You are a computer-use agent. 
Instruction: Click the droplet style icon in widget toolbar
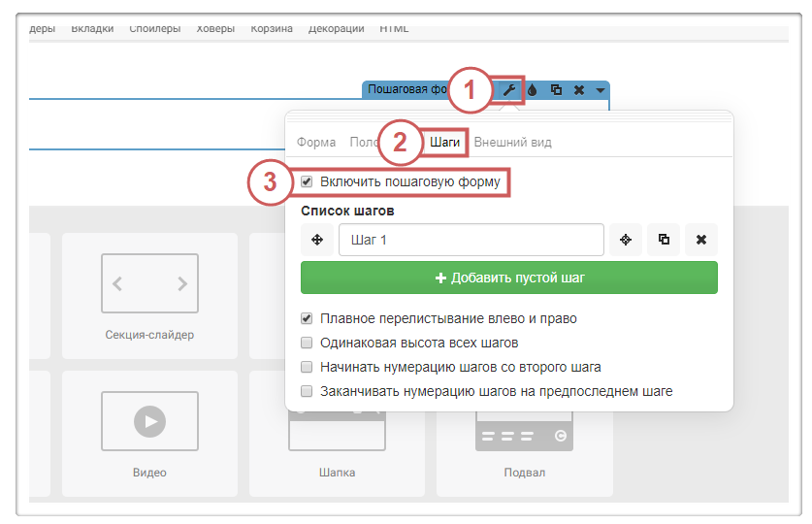coord(532,90)
